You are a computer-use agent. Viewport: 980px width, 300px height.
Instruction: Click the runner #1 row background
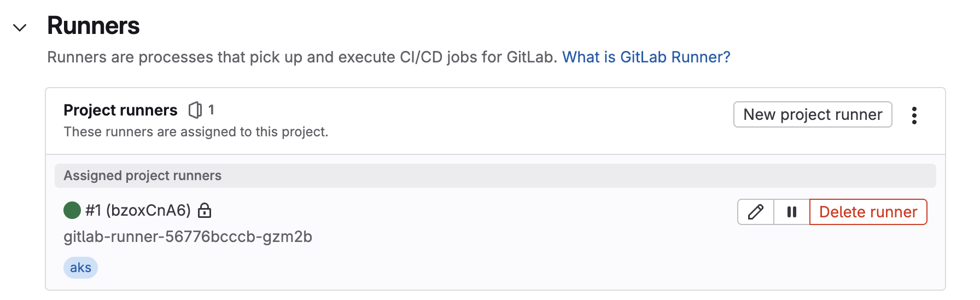pyautogui.click(x=495, y=239)
